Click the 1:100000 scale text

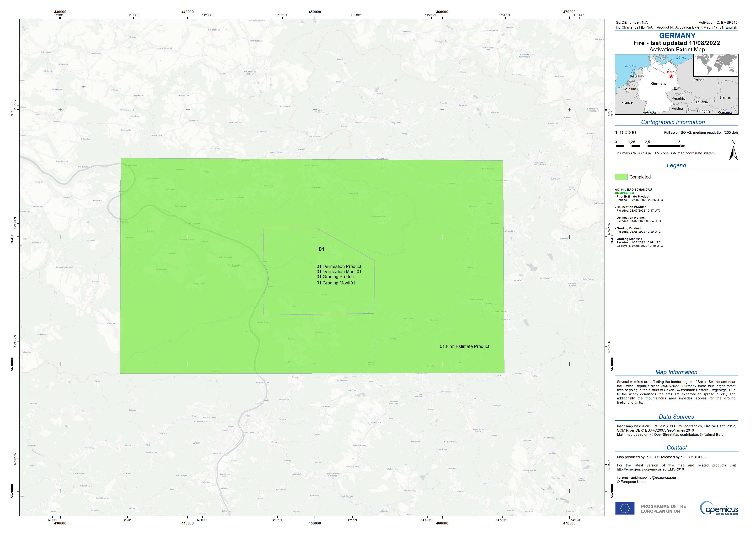coord(625,133)
